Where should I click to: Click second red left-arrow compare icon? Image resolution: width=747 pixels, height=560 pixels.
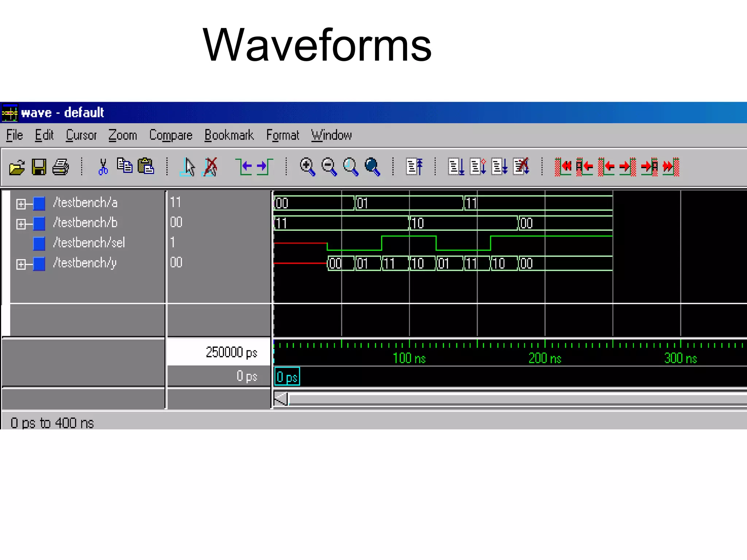click(x=585, y=167)
